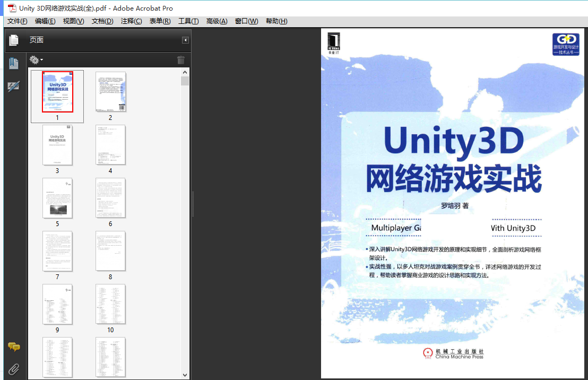This screenshot has height=380, width=588.
Task: Select page 3 thumbnail
Action: (57, 145)
